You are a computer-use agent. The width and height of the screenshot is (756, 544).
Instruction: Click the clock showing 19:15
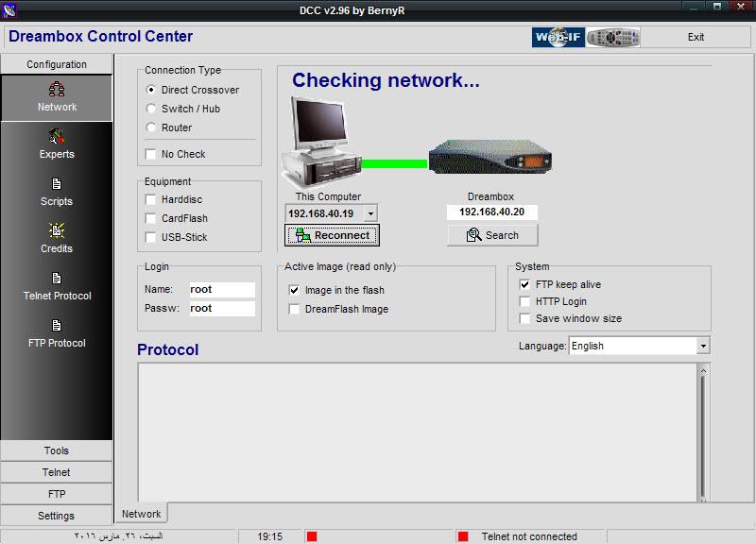(270, 536)
